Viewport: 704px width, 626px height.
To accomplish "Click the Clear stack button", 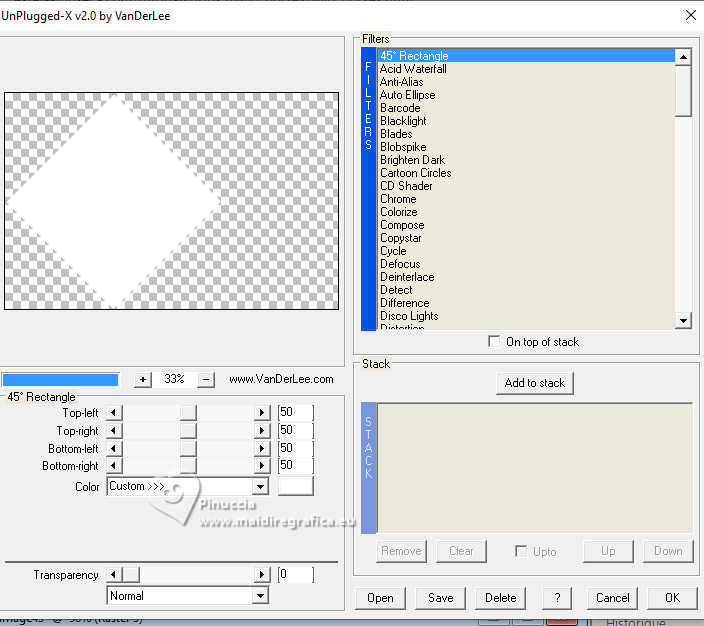I will (461, 551).
